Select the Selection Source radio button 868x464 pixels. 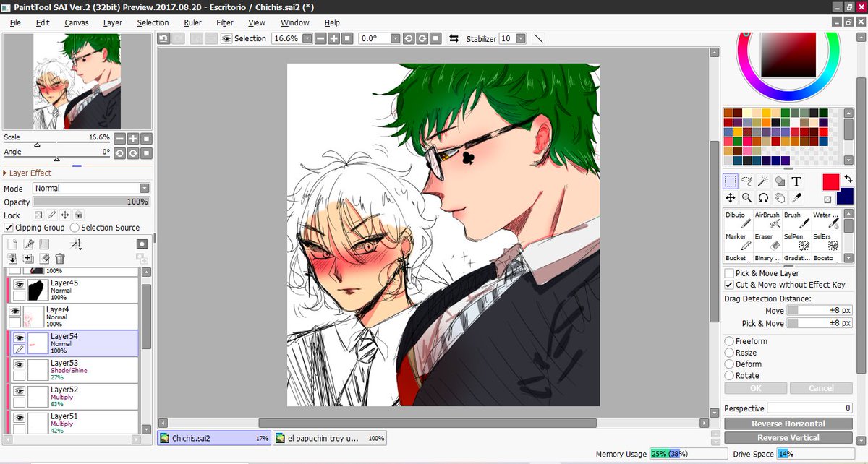[75, 228]
